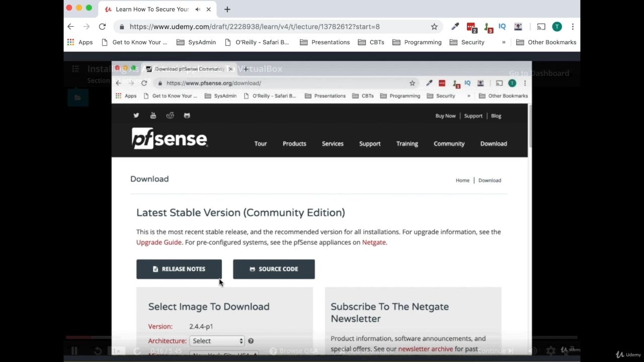Go back in the outer Udemy browser

pos(70,27)
